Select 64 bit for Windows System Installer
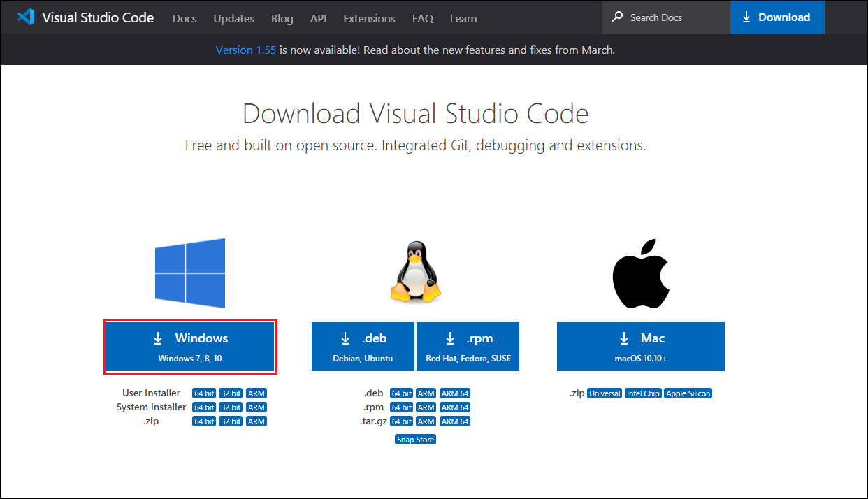 (204, 407)
